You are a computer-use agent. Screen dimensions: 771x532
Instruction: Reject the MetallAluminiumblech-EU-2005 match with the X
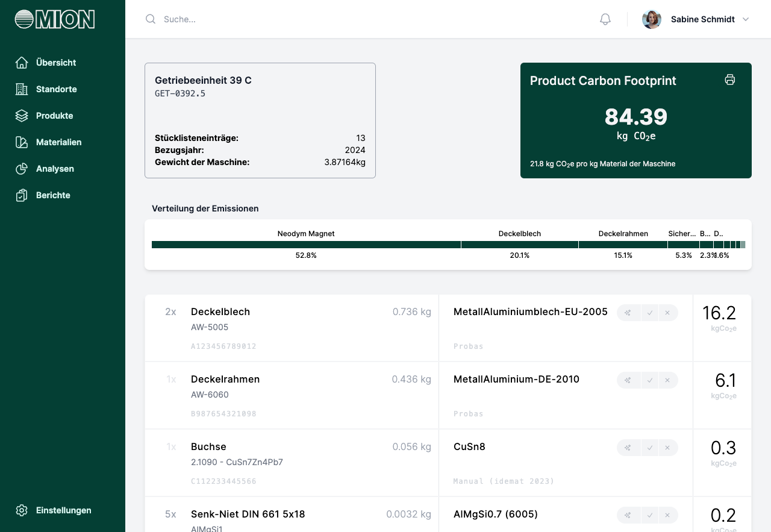[667, 313]
